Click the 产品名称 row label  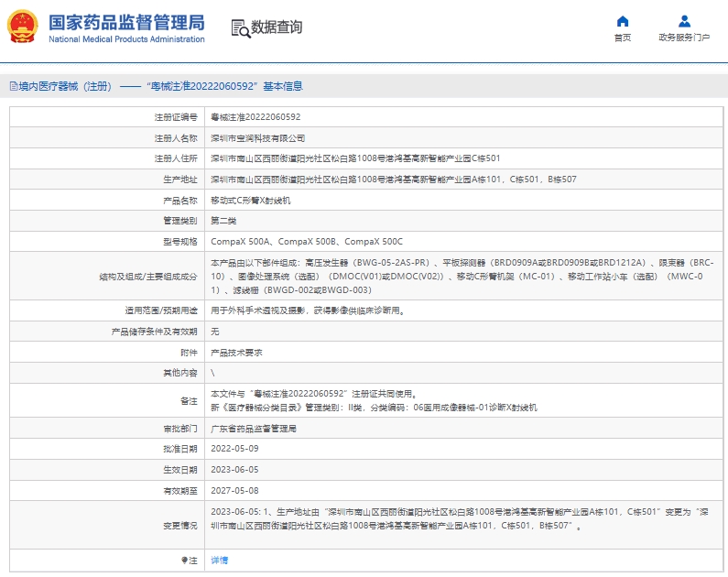[180, 200]
